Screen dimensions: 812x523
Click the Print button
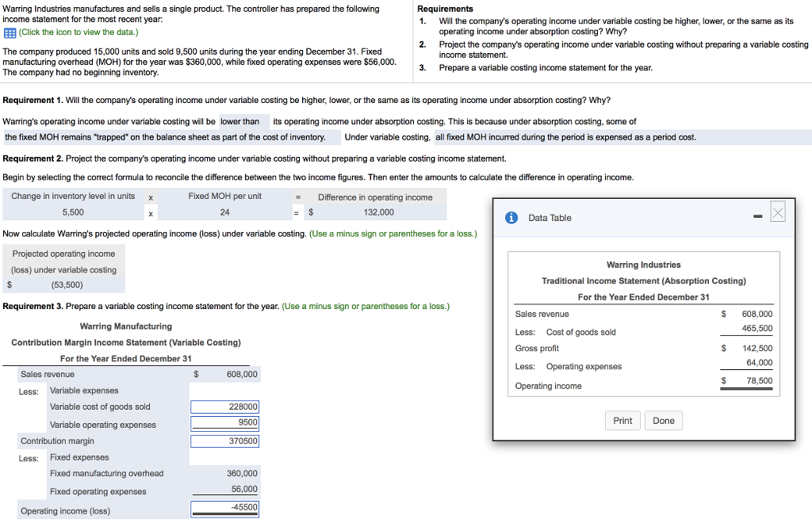(622, 421)
